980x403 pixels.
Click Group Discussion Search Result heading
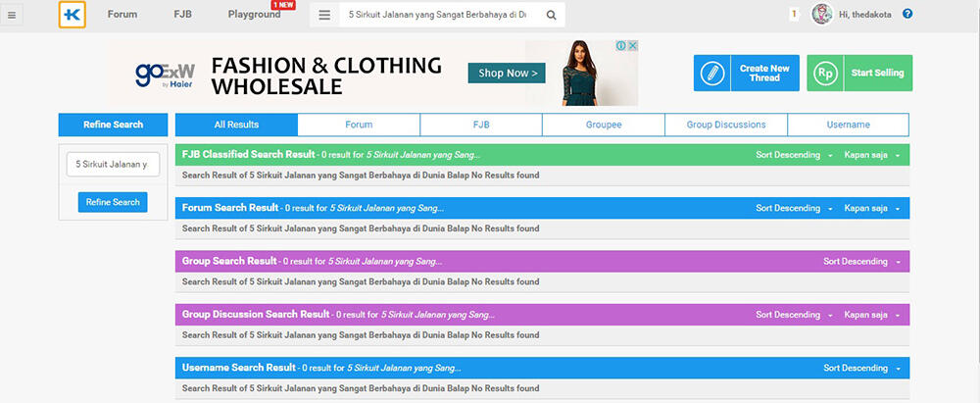point(256,314)
